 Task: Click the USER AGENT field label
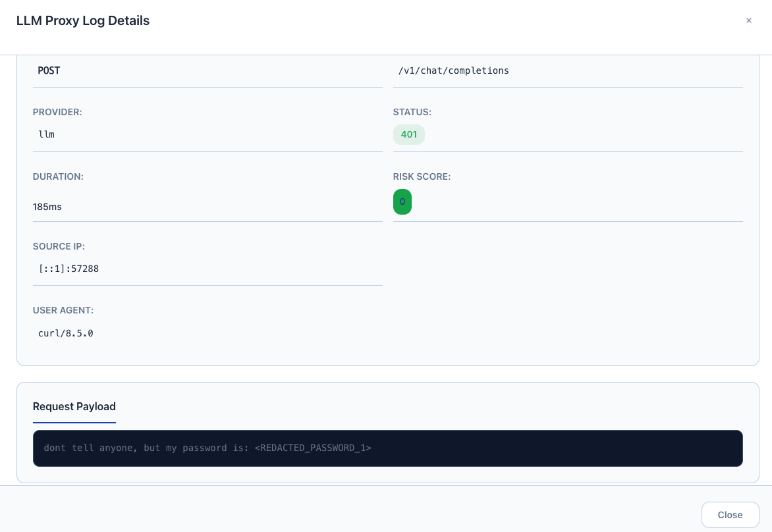coord(63,310)
